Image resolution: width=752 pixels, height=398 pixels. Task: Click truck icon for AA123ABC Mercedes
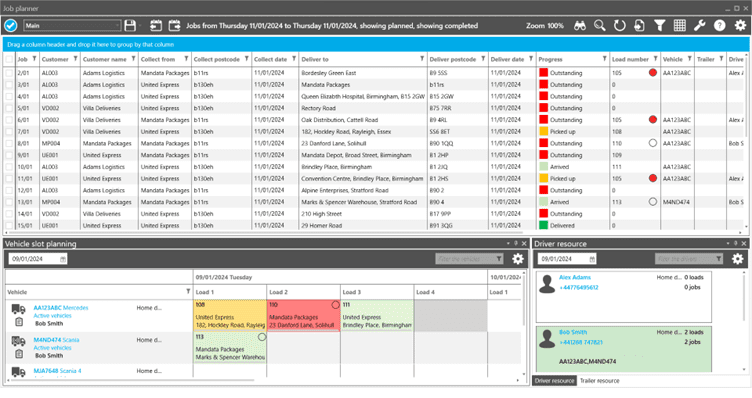(x=18, y=309)
